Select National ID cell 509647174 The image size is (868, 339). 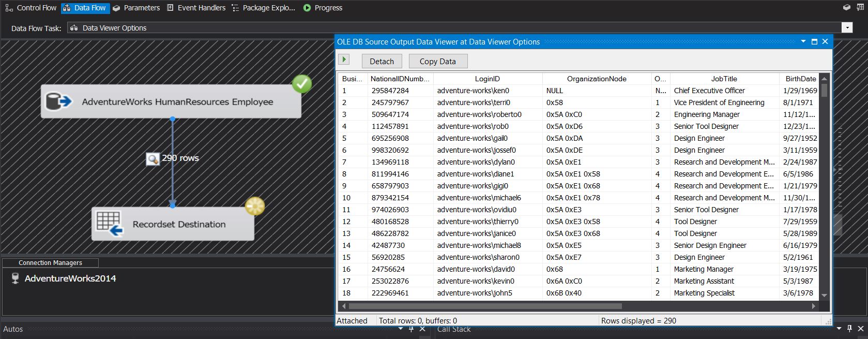tap(400, 114)
